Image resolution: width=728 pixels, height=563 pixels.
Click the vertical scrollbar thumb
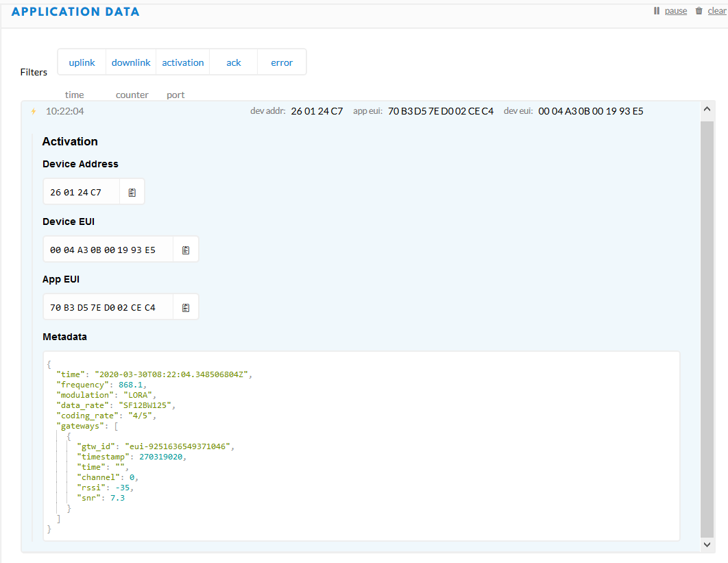click(708, 329)
